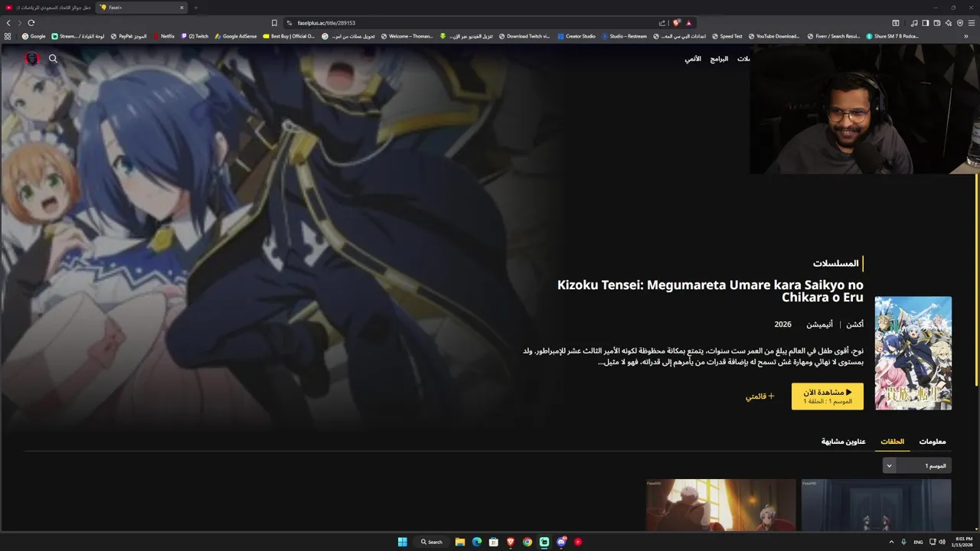The image size is (980, 551).
Task: Bookmark this page using the bookmark icon
Action: (x=274, y=23)
